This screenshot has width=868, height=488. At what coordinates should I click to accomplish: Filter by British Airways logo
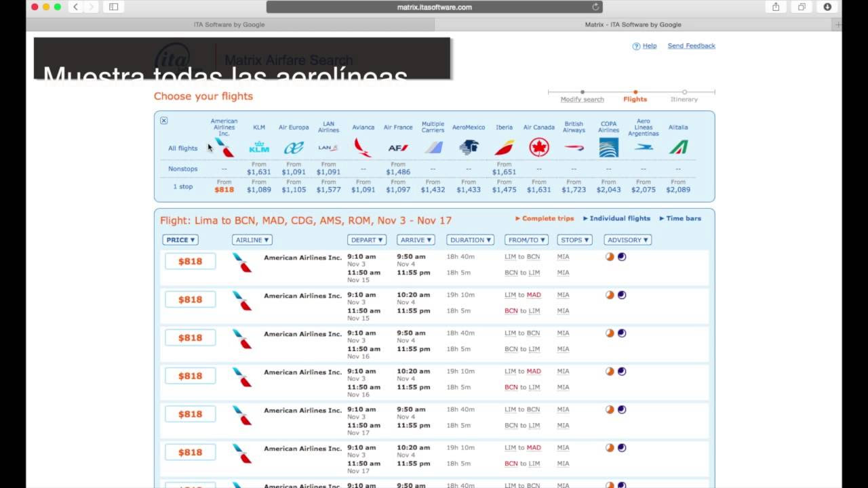pyautogui.click(x=574, y=147)
